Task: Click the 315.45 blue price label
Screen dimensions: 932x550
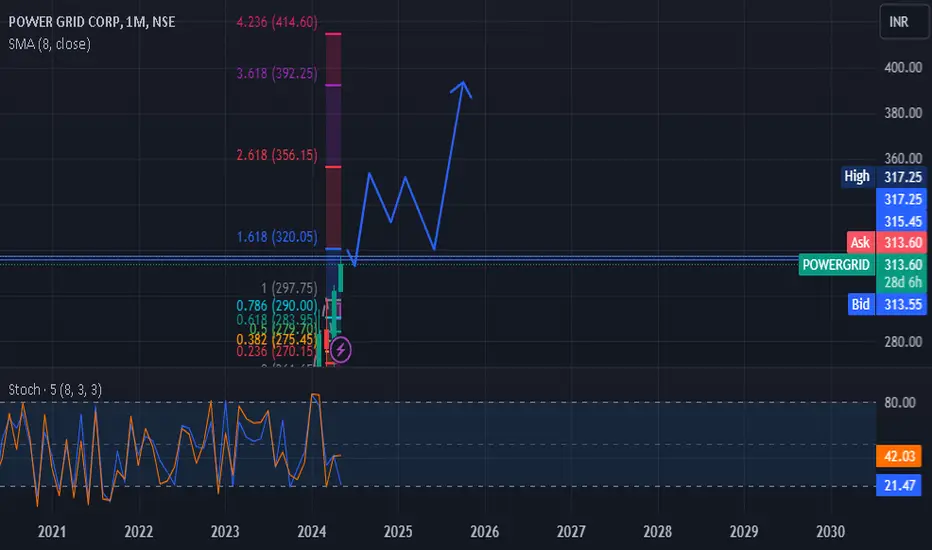Action: (902, 221)
